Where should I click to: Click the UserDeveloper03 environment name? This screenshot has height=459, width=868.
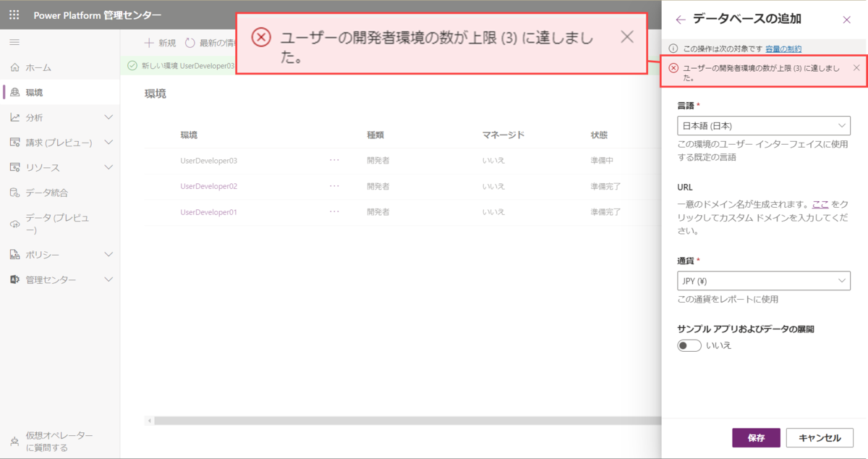[209, 160]
